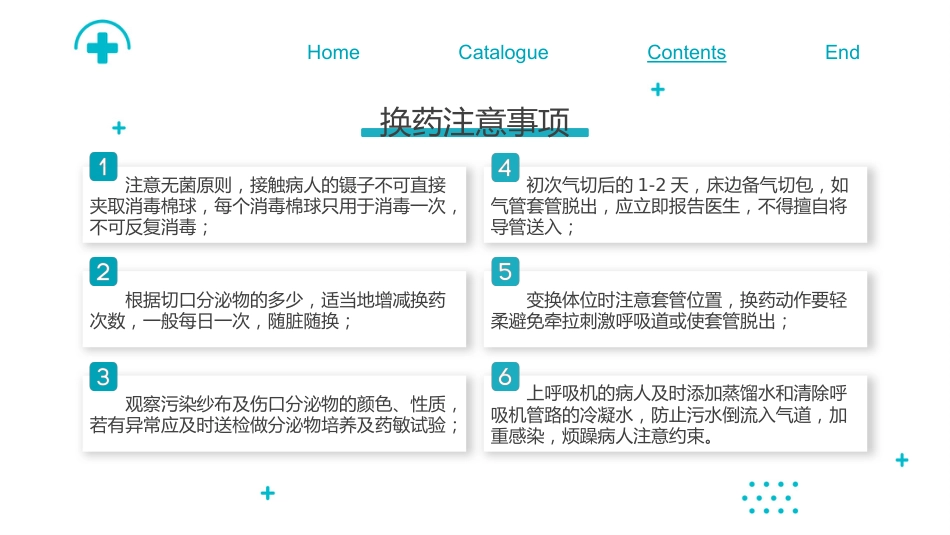Click the text beginning 变换体位时注意套管位置
The width and height of the screenshot is (950, 535).
point(669,310)
